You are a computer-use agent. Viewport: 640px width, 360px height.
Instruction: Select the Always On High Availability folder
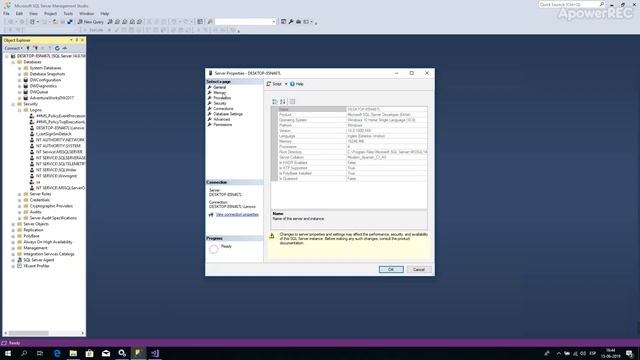pos(47,242)
